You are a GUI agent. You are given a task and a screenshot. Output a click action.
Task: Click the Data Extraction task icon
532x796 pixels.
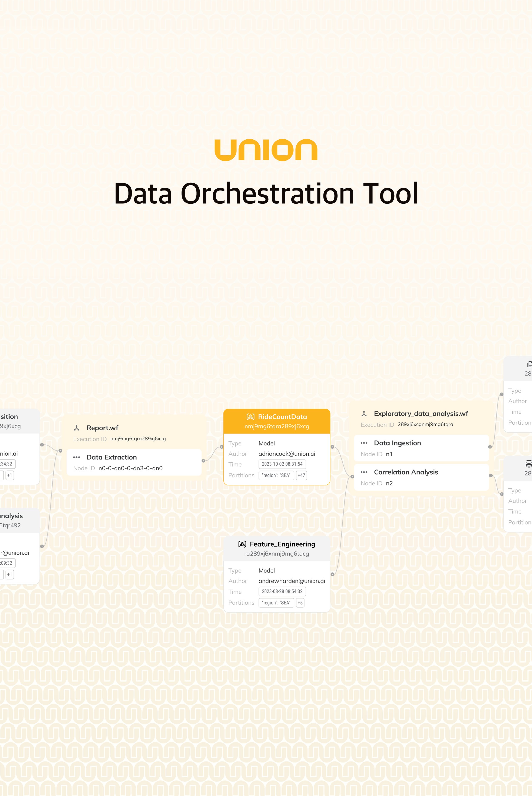(77, 457)
